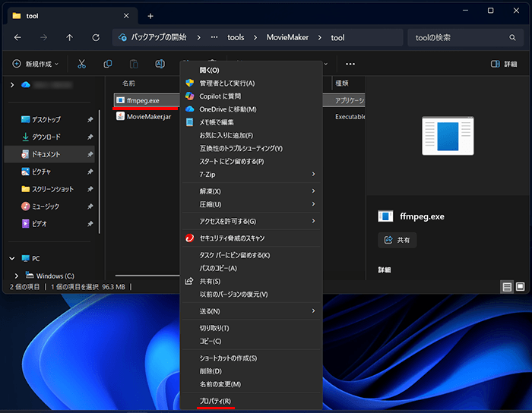Screen dimensions: 532x413
Task: Choose セキュリティ脅威のスキャン
Action: [x=252, y=238]
